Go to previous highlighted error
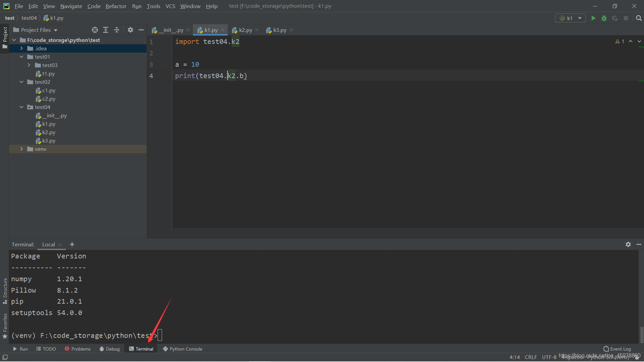The image size is (644, 362). click(631, 41)
